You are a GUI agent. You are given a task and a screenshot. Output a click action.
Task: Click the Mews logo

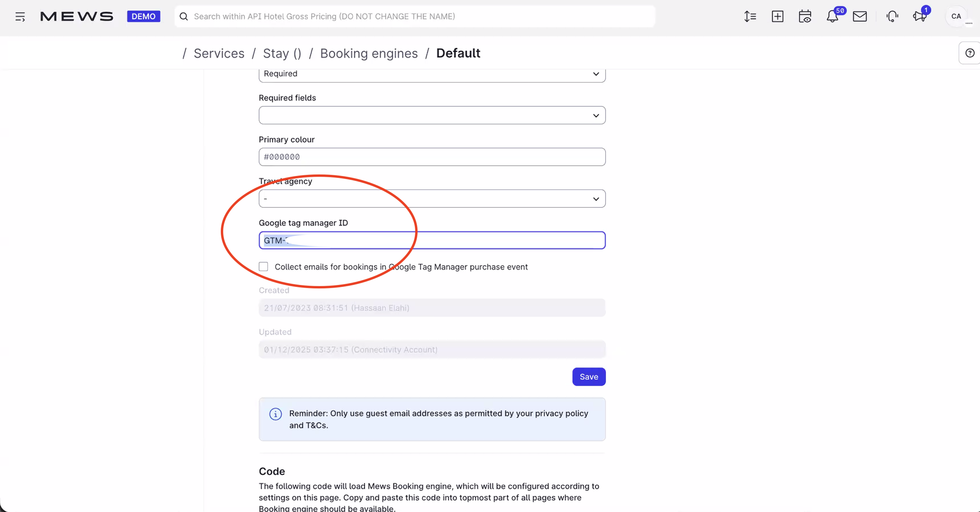point(76,16)
